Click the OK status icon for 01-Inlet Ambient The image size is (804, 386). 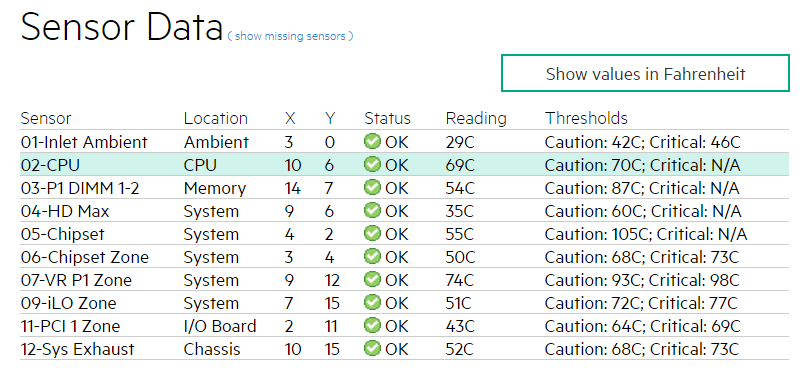tap(372, 141)
